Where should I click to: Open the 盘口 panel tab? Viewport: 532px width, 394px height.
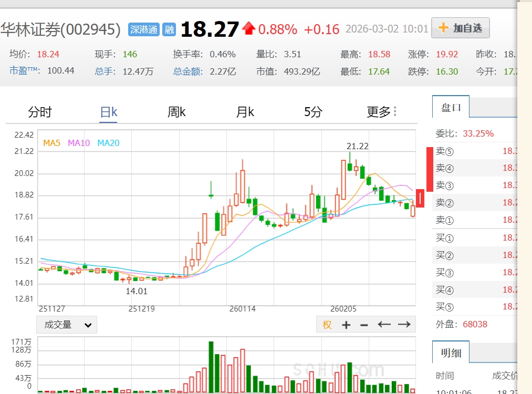pos(451,107)
